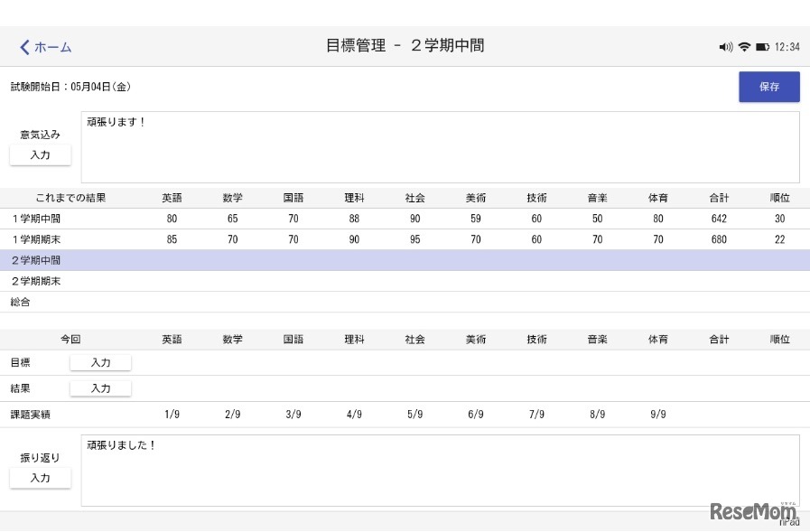The height and width of the screenshot is (532, 810).
Task: Select the 2学期期末 row
Action: coord(405,281)
